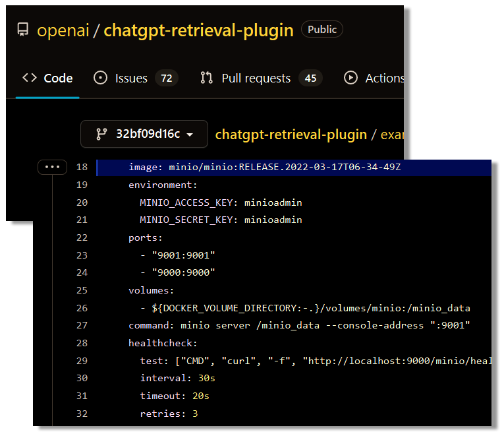The width and height of the screenshot is (504, 434).
Task: Select line number 28
Action: [x=82, y=343]
